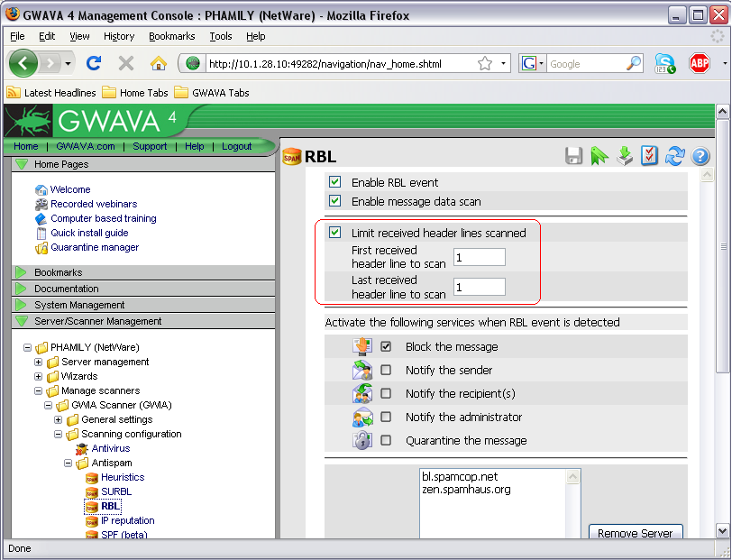The height and width of the screenshot is (560, 732).
Task: Click the Logout link
Action: pos(237,146)
